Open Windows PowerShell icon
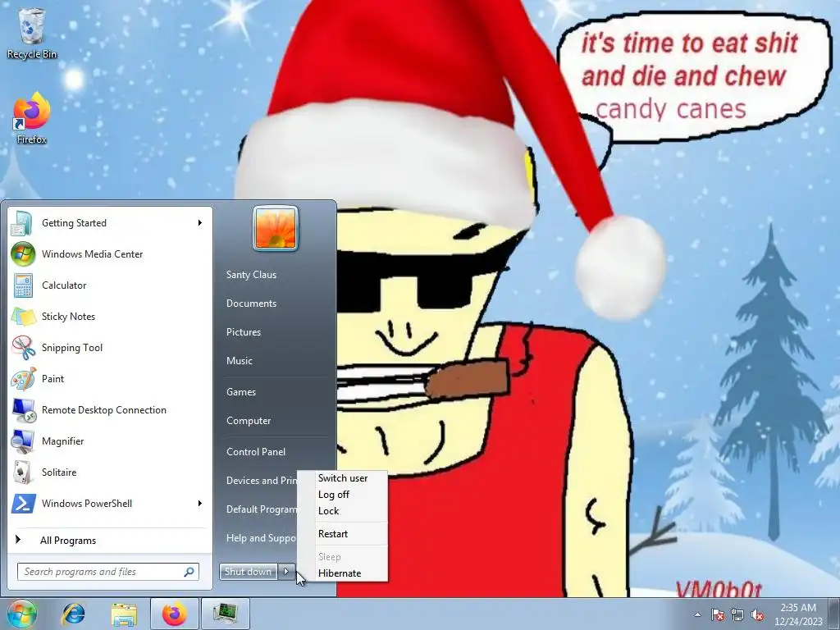The width and height of the screenshot is (840, 630). pyautogui.click(x=23, y=504)
